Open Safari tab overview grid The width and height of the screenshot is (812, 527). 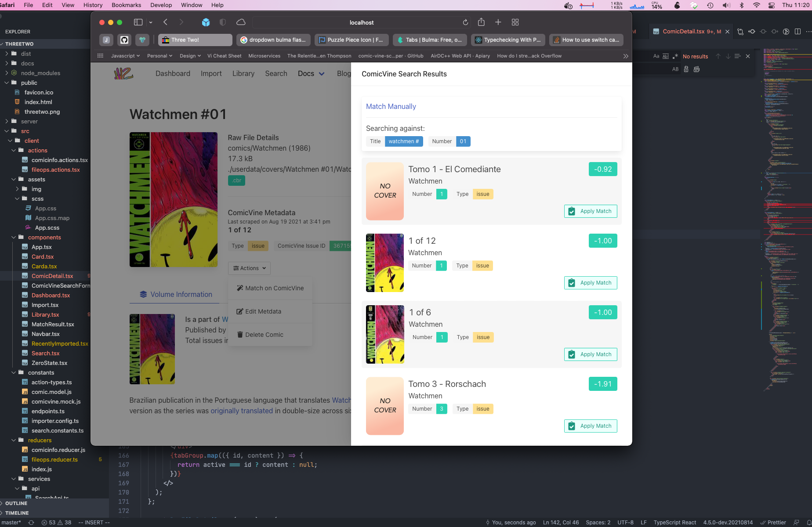point(515,22)
